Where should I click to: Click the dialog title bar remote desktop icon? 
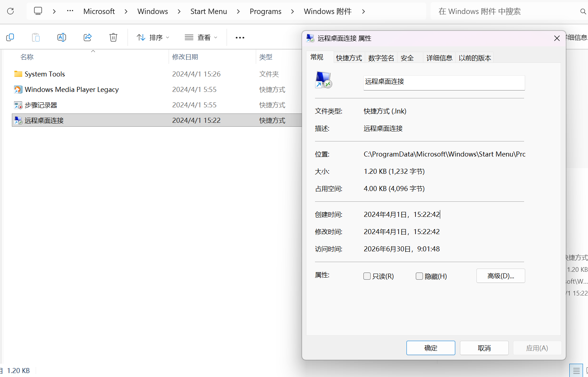pos(310,38)
